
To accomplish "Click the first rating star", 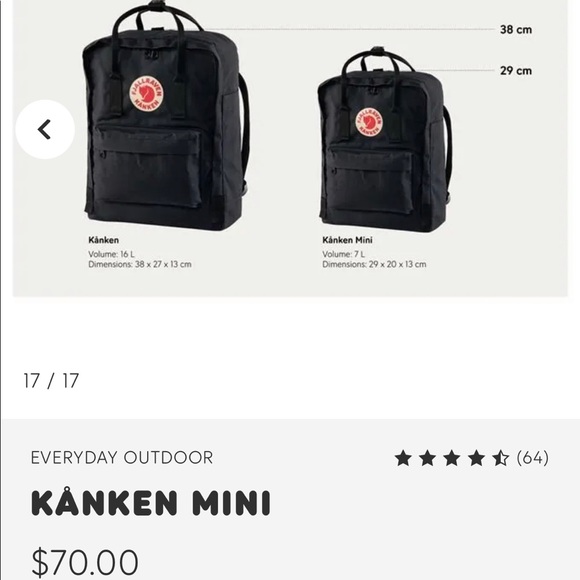I will coord(403,458).
